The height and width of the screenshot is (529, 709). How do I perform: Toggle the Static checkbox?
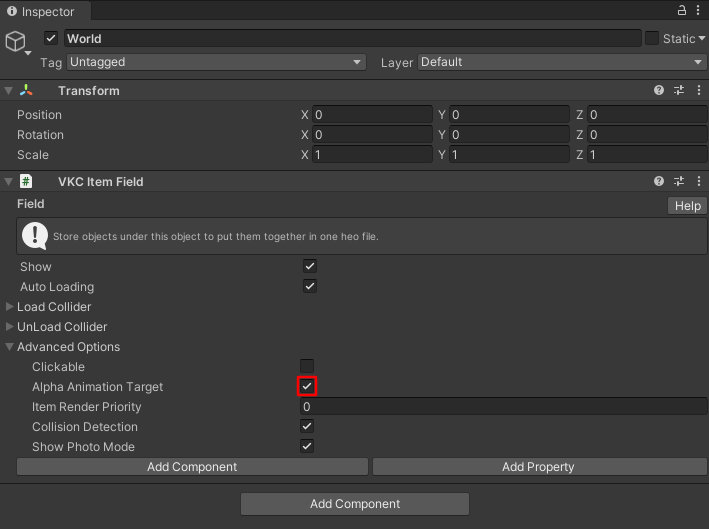click(x=652, y=38)
